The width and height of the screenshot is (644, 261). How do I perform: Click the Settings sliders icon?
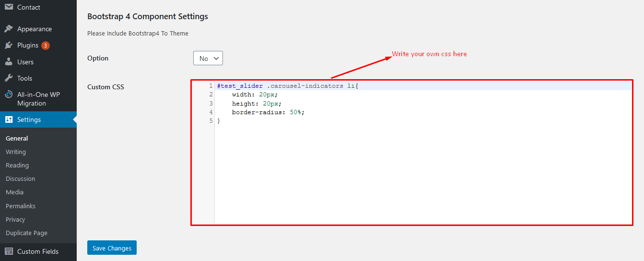[9, 119]
